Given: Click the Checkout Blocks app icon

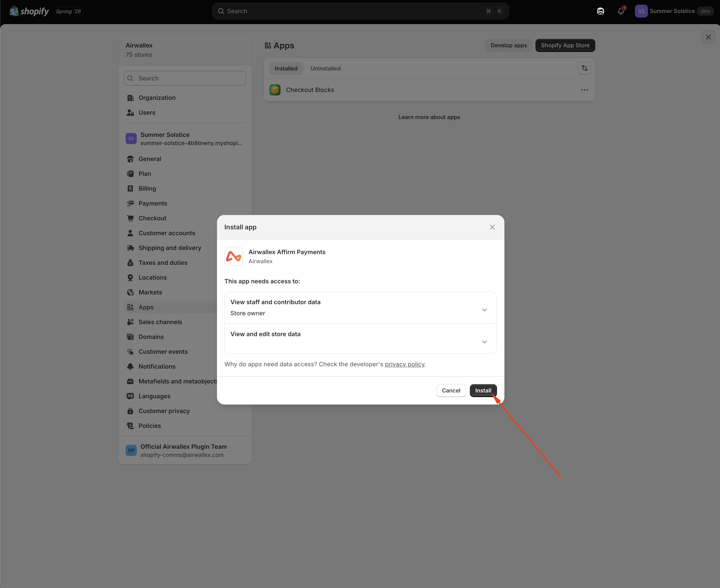Looking at the screenshot, I should click(x=275, y=90).
